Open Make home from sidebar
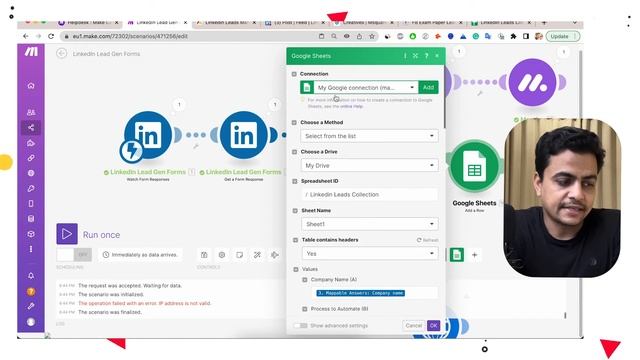The height and width of the screenshot is (360, 640). point(31,86)
